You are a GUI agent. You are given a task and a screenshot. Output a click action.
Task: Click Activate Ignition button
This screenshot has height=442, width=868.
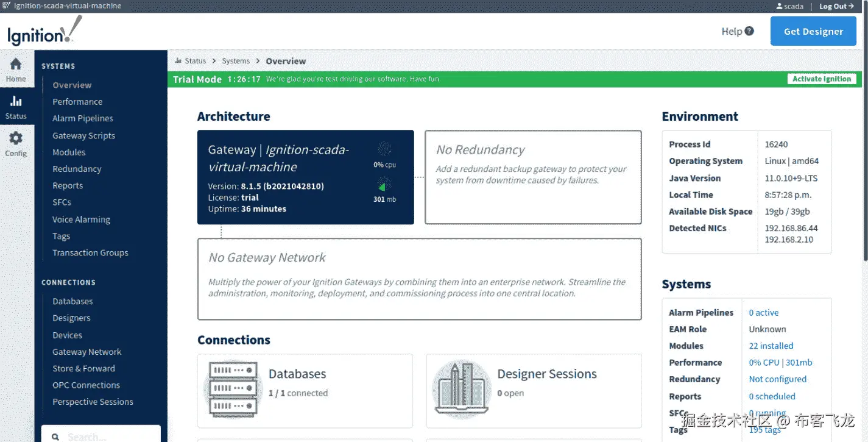click(x=822, y=79)
